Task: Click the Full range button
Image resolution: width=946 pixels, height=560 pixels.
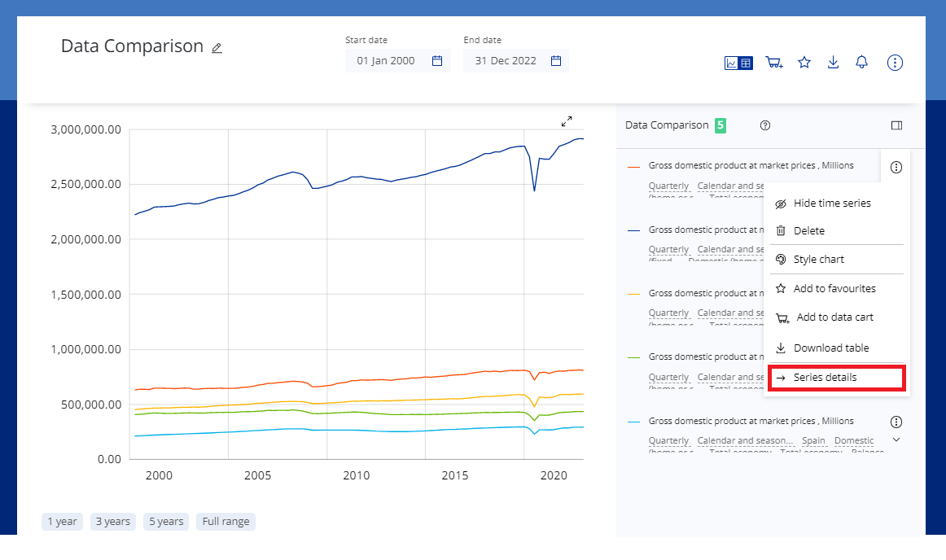Action: tap(226, 522)
